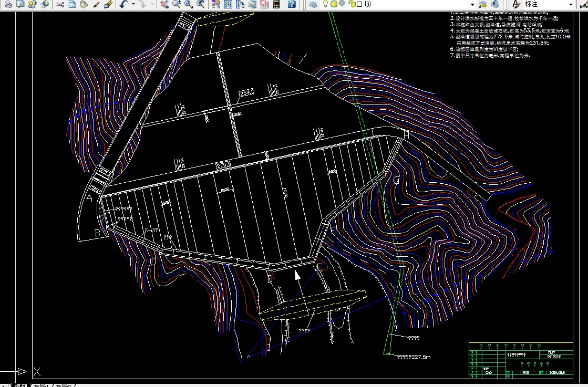Click the Undo arrow button

point(123,4)
